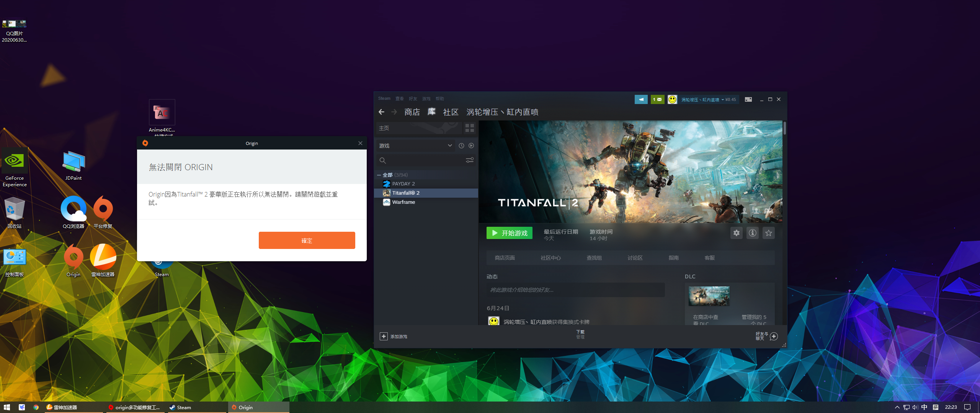
Task: Open 查找组 link
Action: pos(594,258)
